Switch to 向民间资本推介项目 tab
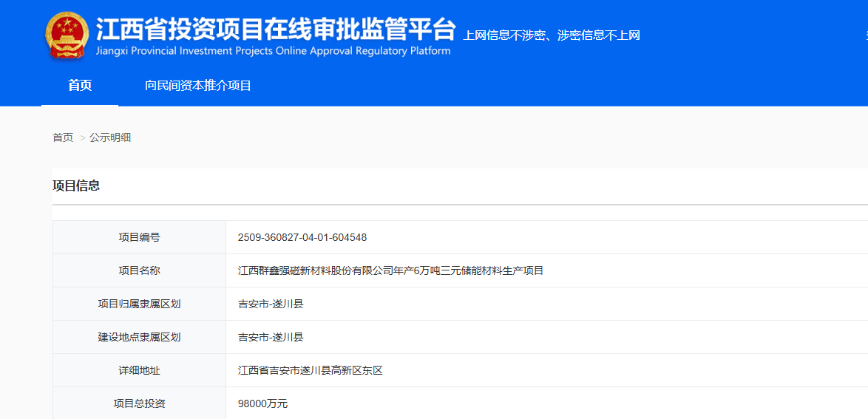Screen dimensions: 868x419 pos(198,86)
